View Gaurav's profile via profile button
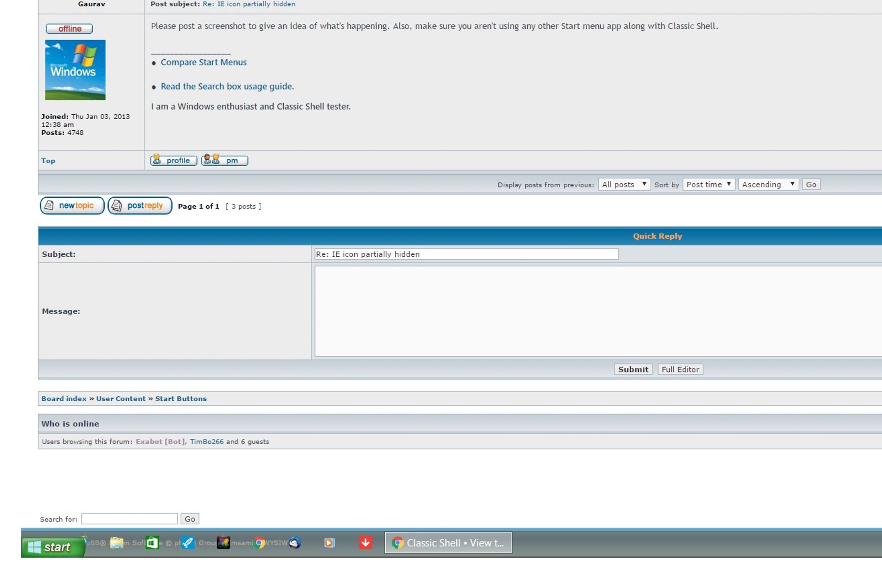The width and height of the screenshot is (882, 588). pyautogui.click(x=173, y=160)
